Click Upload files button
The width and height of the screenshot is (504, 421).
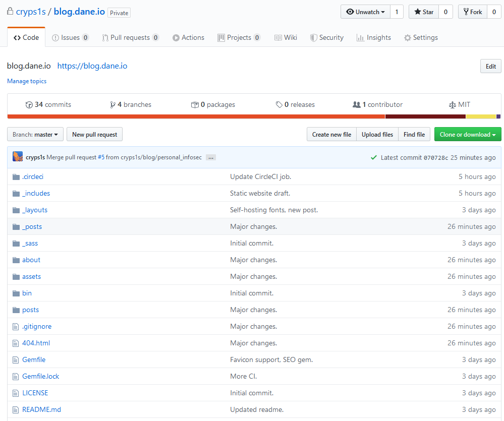click(x=377, y=134)
